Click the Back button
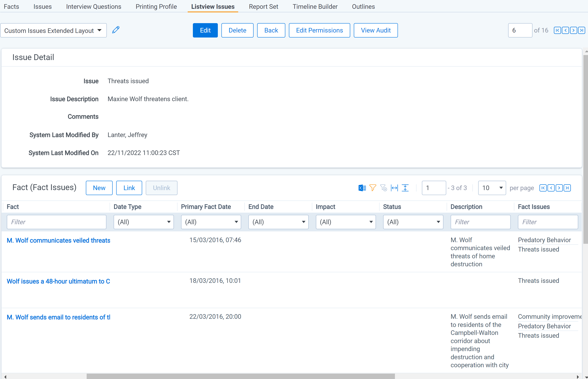The width and height of the screenshot is (588, 379). pyautogui.click(x=271, y=30)
